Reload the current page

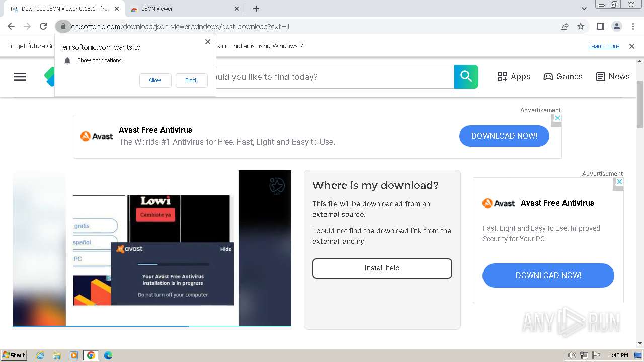(43, 26)
